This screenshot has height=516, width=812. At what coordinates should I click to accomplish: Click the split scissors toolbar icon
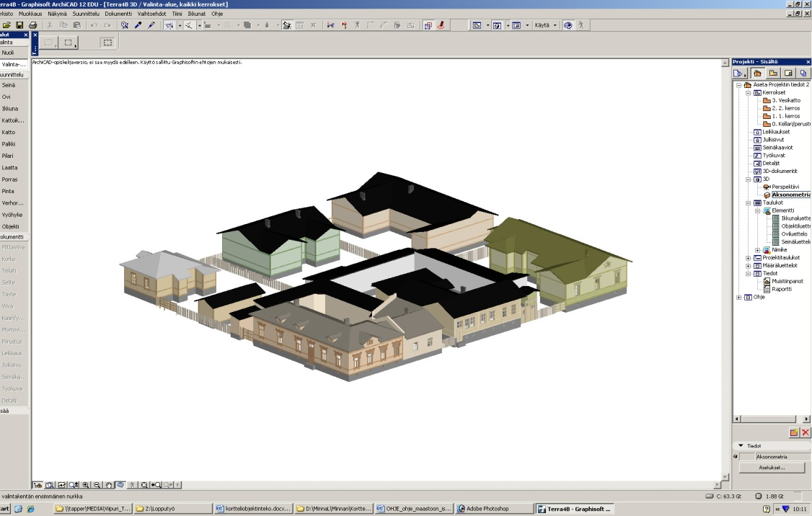pos(330,25)
